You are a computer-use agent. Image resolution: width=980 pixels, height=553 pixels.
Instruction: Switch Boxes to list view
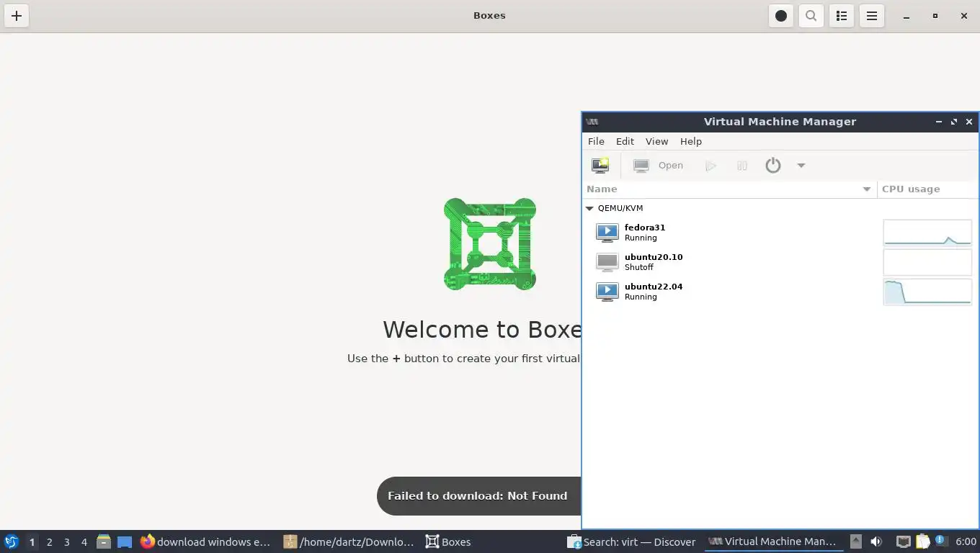[842, 16]
